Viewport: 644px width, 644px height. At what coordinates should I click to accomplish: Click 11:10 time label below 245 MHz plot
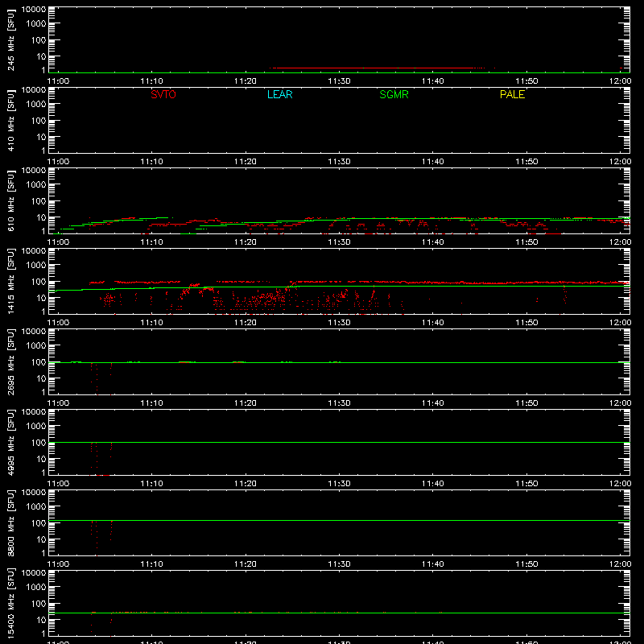[151, 81]
